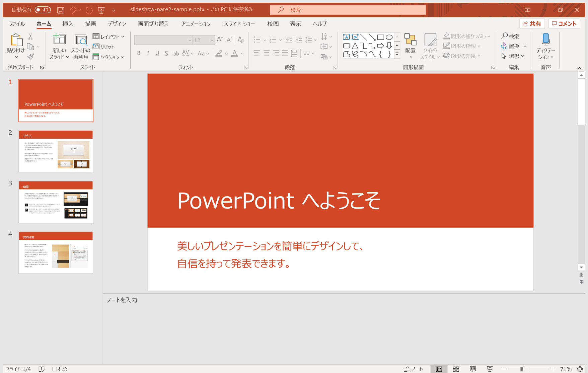Viewport: 588px width, 373px height.
Task: Align text right icon
Action: [276, 53]
